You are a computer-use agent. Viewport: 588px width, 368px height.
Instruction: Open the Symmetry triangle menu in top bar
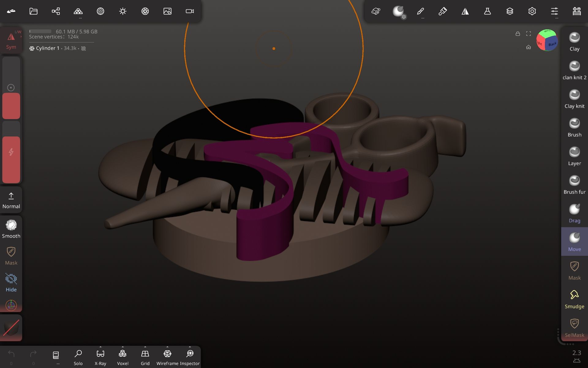465,11
